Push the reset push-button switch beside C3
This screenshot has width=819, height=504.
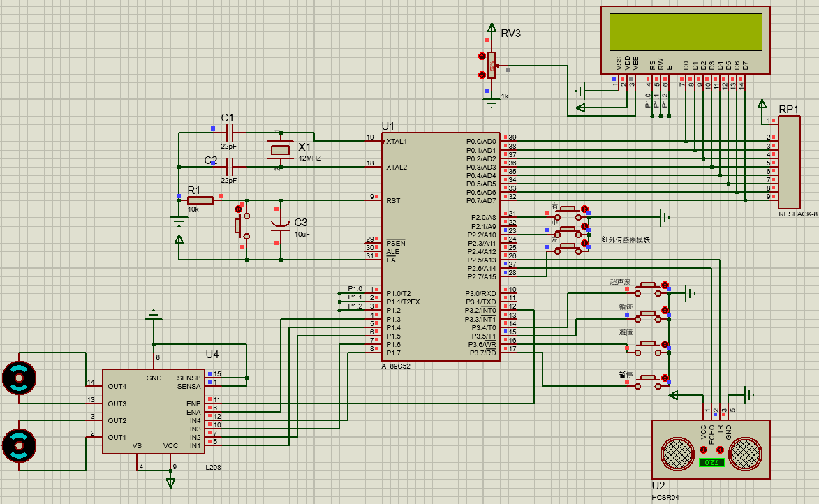pyautogui.click(x=242, y=225)
